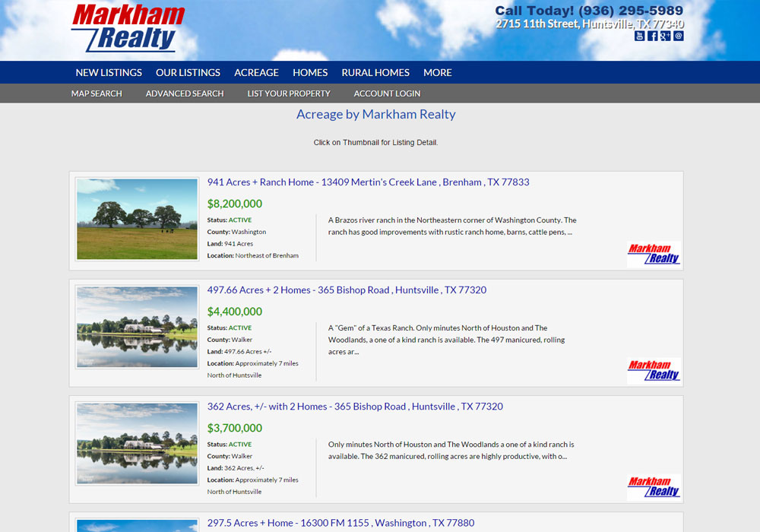Screen dimensions: 760x532
Task: Click Markham Realty badge on 497.66 Acres listing
Action: tap(654, 370)
